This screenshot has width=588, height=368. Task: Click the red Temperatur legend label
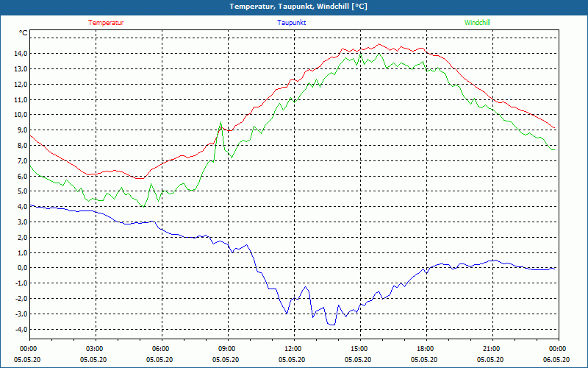point(106,23)
